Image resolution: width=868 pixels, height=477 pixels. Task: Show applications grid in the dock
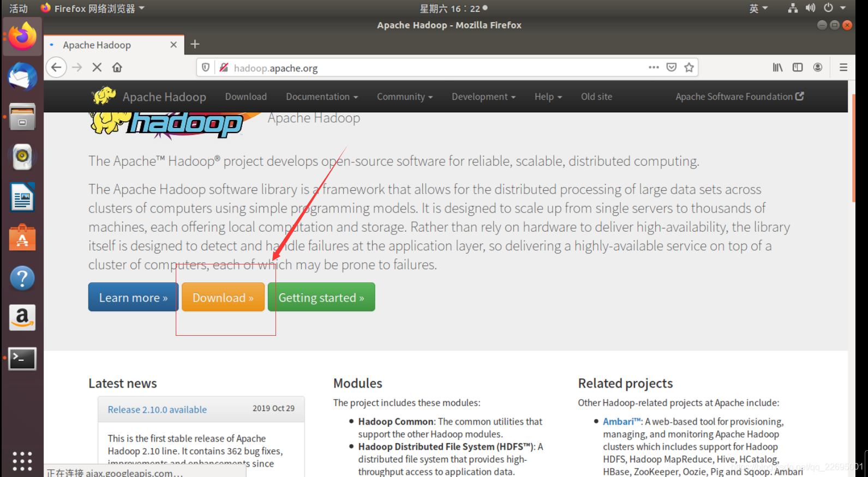(22, 461)
